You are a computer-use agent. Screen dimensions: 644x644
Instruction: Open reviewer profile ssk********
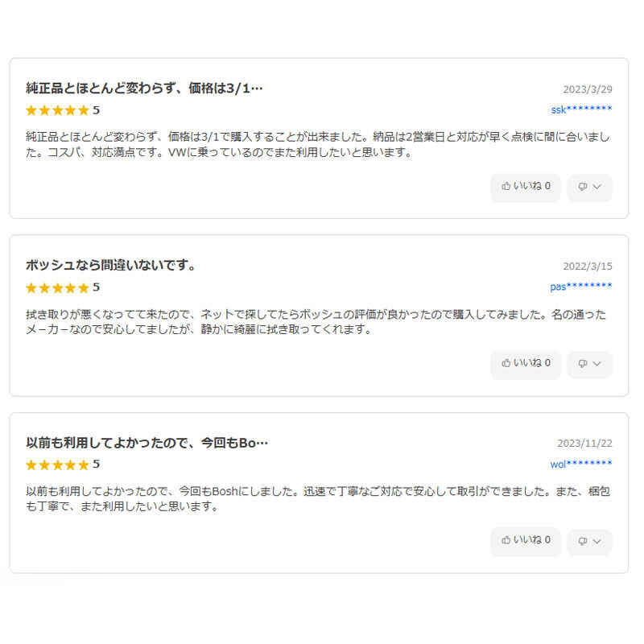click(x=581, y=109)
